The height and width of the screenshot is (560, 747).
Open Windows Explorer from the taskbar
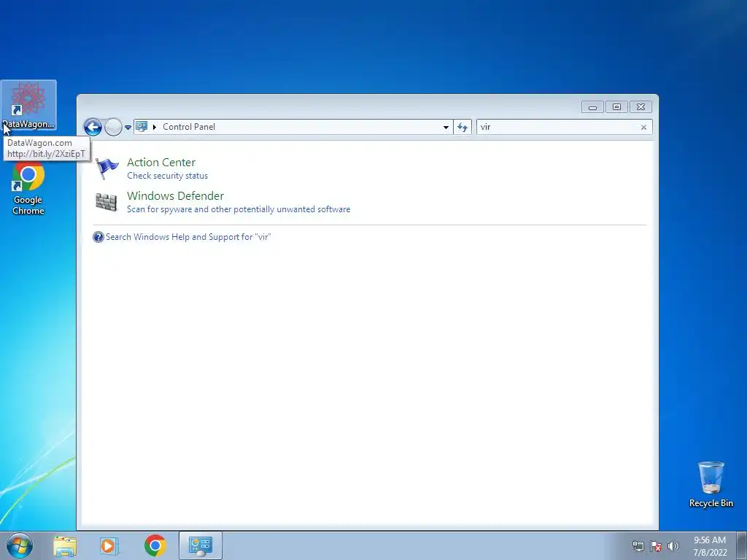pyautogui.click(x=65, y=545)
